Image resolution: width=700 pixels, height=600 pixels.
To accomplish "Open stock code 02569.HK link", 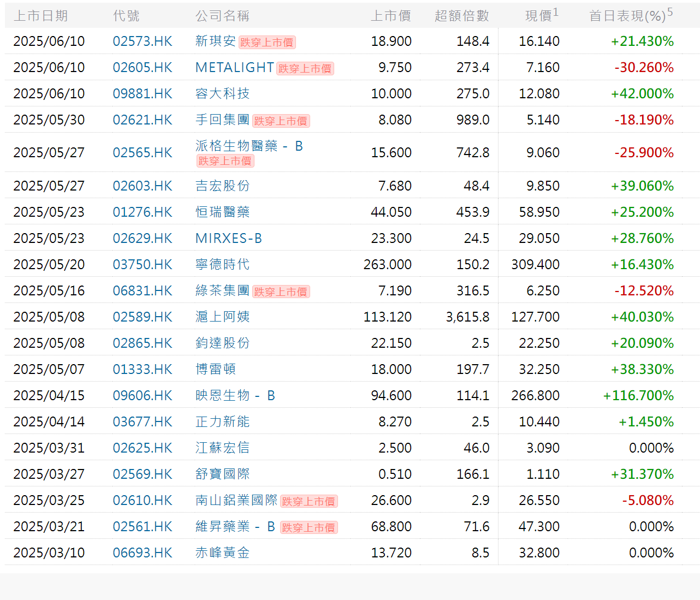I will [x=143, y=474].
